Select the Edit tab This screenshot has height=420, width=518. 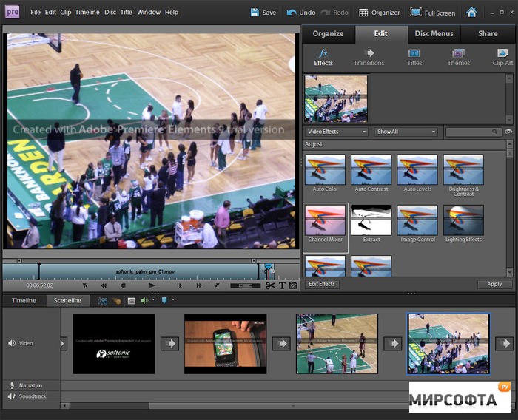(x=381, y=34)
